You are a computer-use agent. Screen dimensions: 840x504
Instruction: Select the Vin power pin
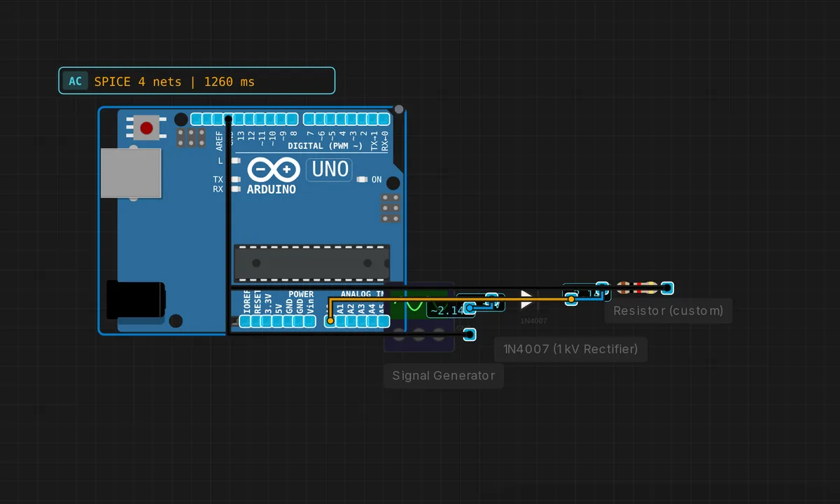click(309, 321)
